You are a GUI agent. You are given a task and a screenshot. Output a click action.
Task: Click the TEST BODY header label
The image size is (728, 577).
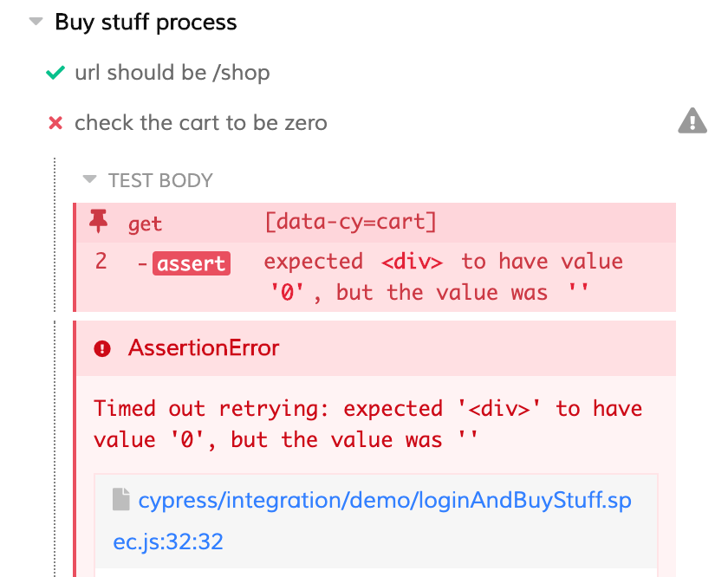159,180
